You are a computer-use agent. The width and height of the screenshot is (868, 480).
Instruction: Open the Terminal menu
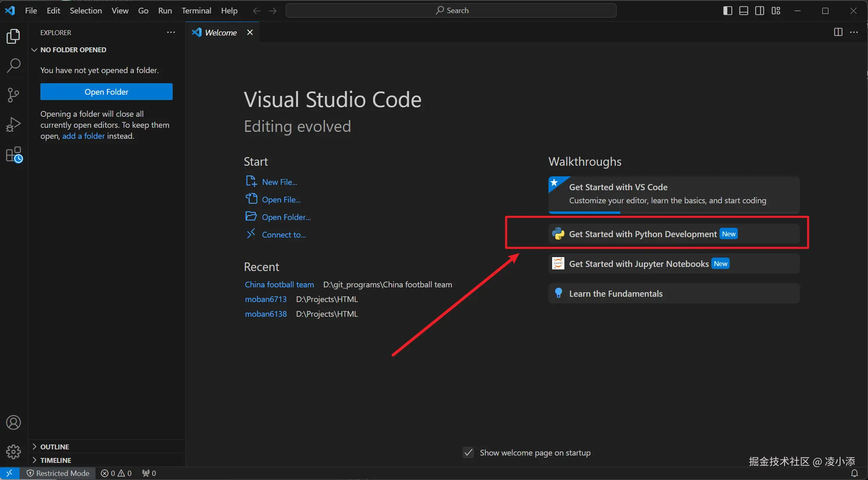(196, 11)
